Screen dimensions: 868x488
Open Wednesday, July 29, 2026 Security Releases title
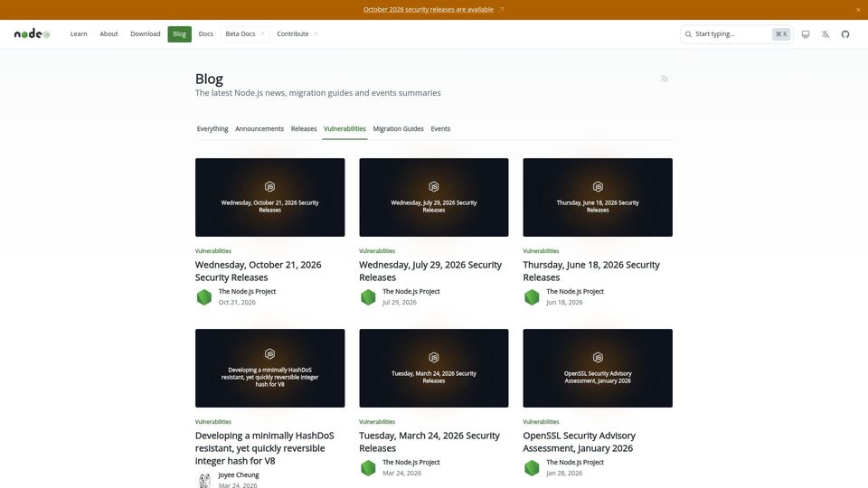[430, 271]
